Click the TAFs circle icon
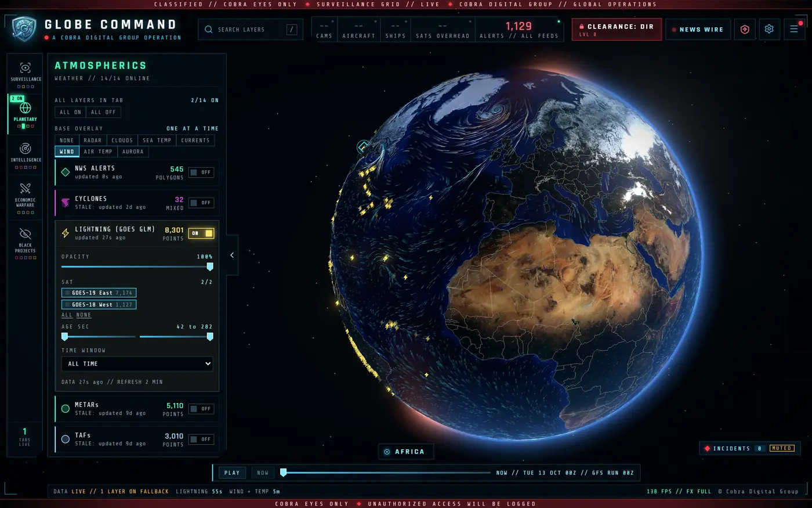Image resolution: width=812 pixels, height=508 pixels. point(66,439)
